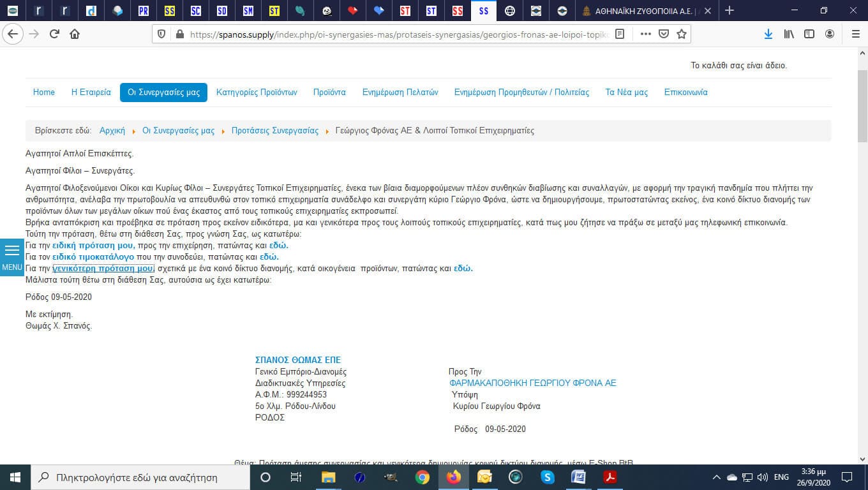The width and height of the screenshot is (868, 490).
Task: Click ΣΠΑΝΟΣ ΘΩΜΑΣ ΕΠΕ heading
Action: coord(298,360)
